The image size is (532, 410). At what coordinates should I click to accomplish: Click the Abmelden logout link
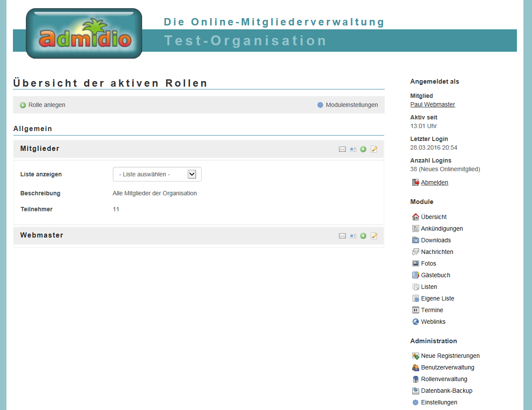coord(434,183)
